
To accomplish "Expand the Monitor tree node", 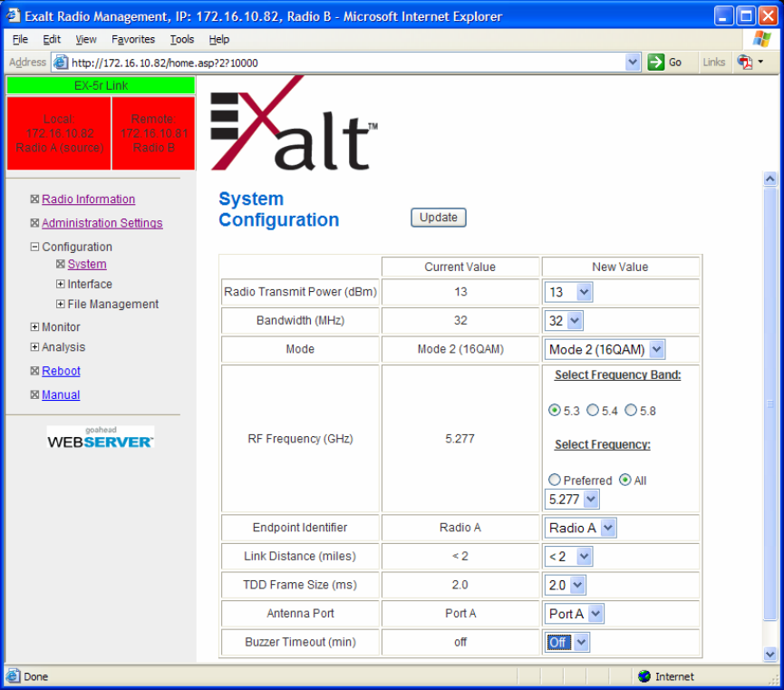I will pos(34,326).
